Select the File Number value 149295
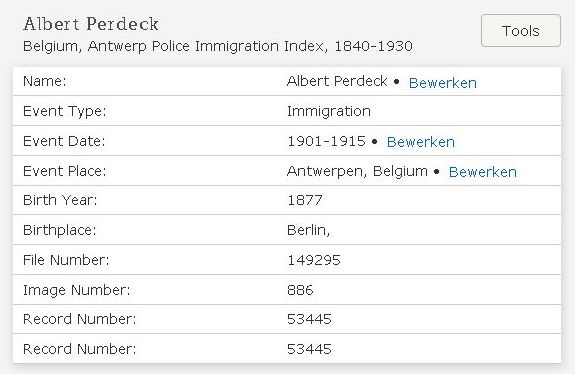 314,260
